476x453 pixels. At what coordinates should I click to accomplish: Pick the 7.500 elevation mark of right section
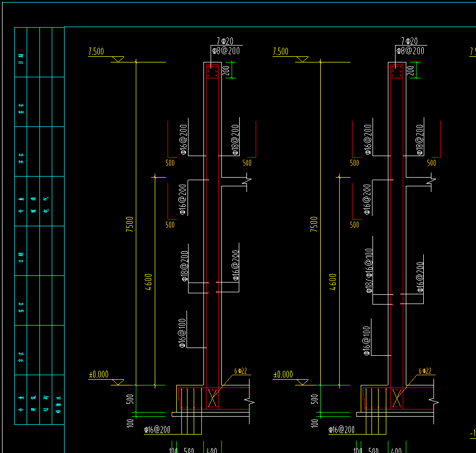pos(281,51)
